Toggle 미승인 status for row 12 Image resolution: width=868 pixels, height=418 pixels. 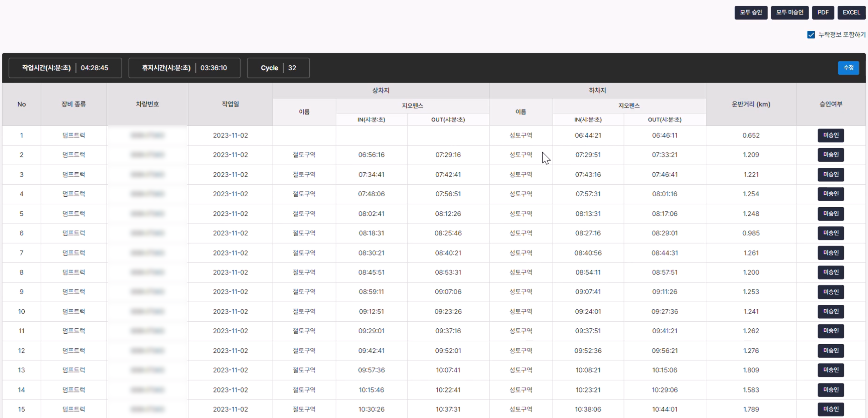pos(831,351)
